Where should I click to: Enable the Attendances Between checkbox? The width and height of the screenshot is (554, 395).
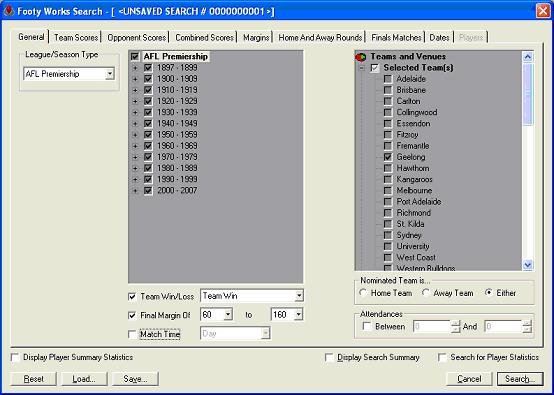(x=367, y=326)
